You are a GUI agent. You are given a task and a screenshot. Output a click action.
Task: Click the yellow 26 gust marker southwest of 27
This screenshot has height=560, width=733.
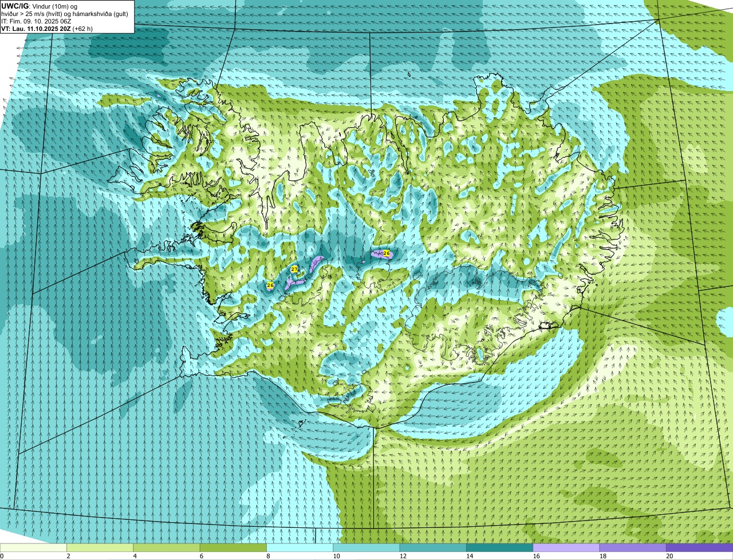[270, 285]
